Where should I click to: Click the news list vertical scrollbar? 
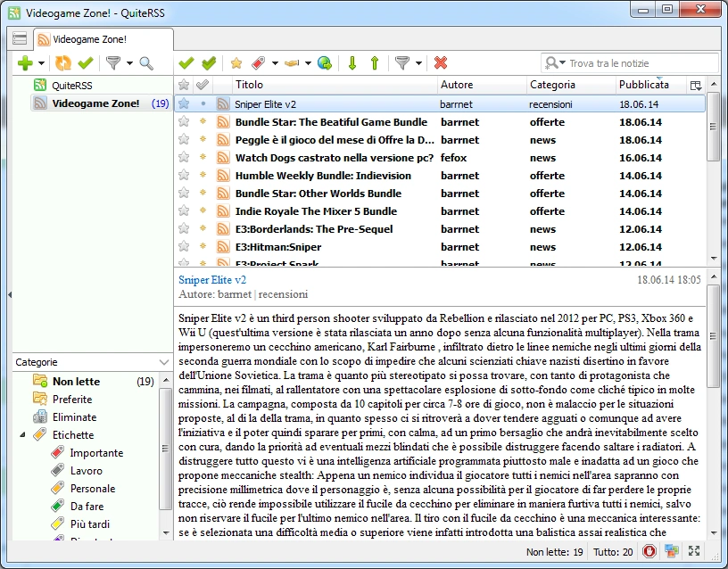pyautogui.click(x=713, y=128)
